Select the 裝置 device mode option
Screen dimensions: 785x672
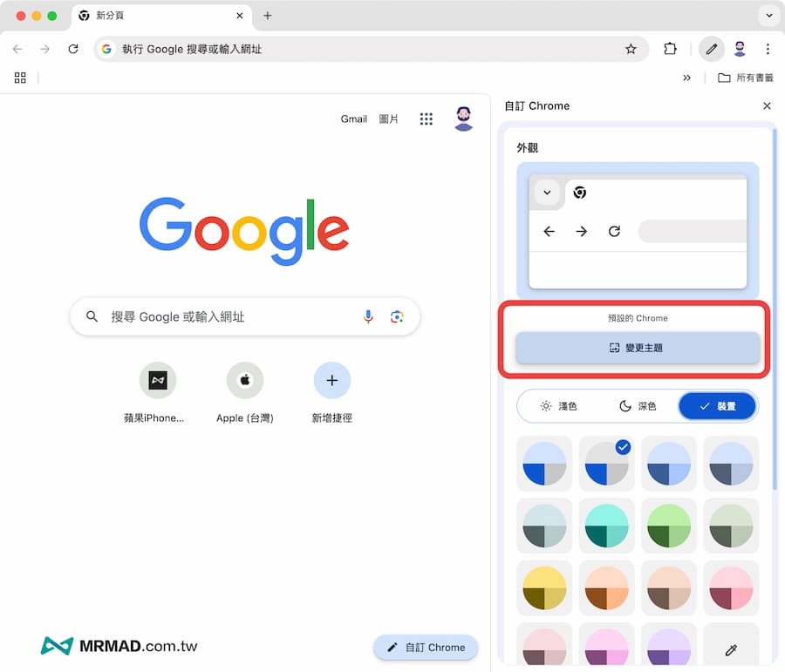pos(717,406)
